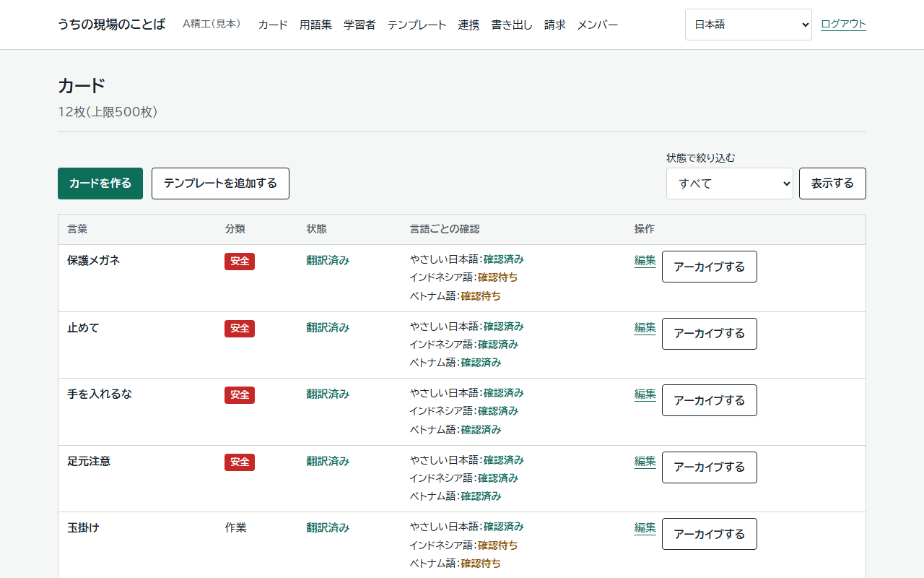Go to 用語集 in the navigation
Screen dimensions: 924x578
tap(315, 25)
